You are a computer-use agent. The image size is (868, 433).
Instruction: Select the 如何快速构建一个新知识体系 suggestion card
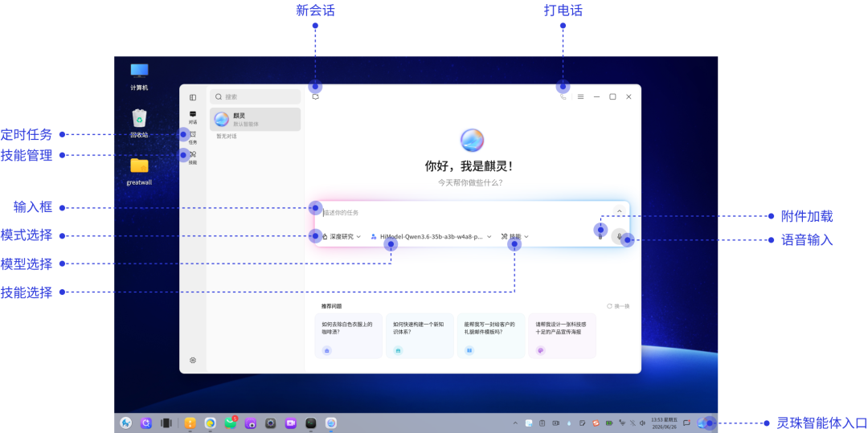(x=420, y=336)
